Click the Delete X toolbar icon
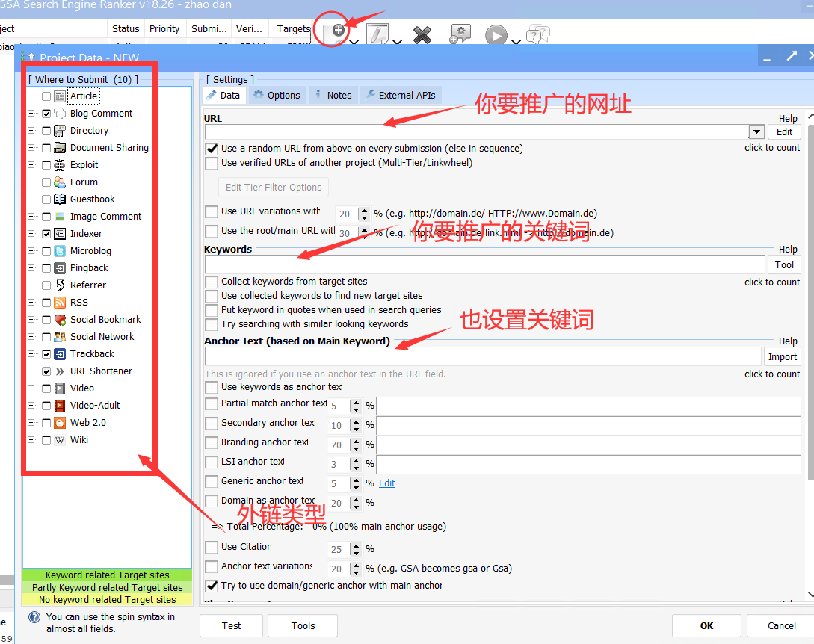Viewport: 814px width, 644px height. (x=422, y=34)
